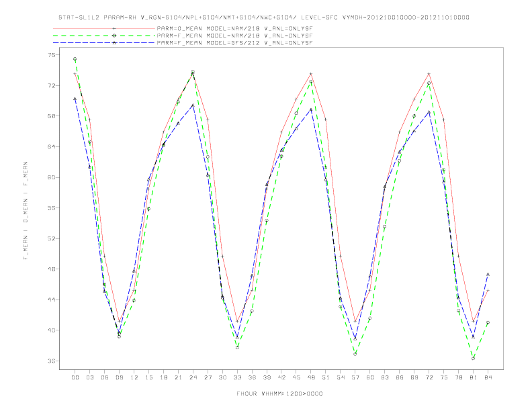
Task: Click x-axis forecast hour label 60
Action: [370, 377]
